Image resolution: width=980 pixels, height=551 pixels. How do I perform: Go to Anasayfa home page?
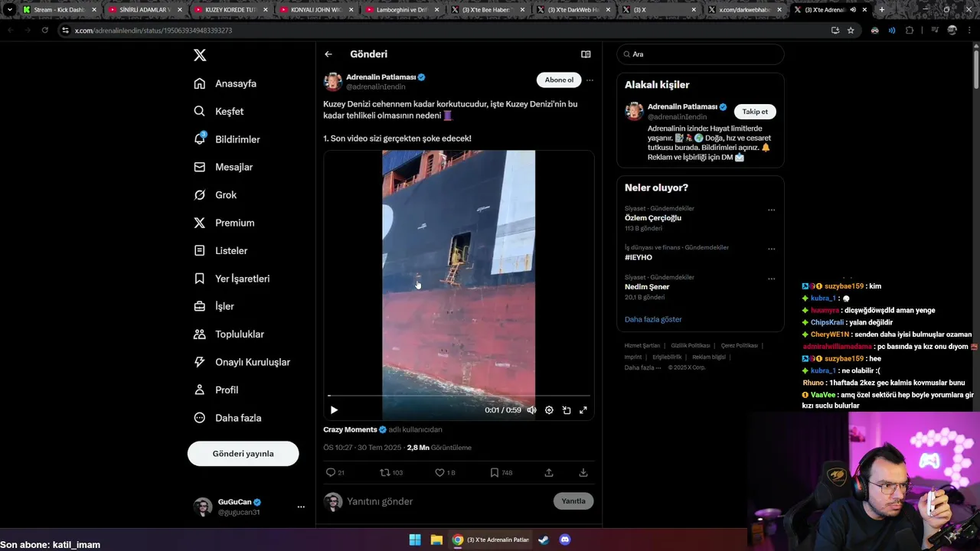(x=225, y=83)
